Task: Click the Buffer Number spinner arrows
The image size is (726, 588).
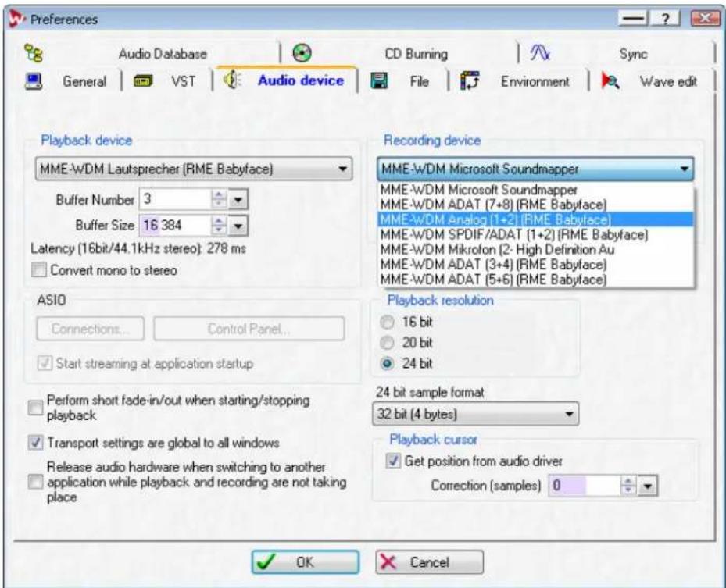Action: tap(219, 199)
